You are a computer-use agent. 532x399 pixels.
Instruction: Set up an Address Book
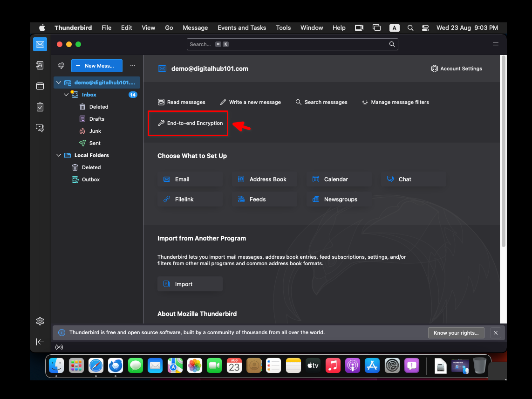[265, 179]
